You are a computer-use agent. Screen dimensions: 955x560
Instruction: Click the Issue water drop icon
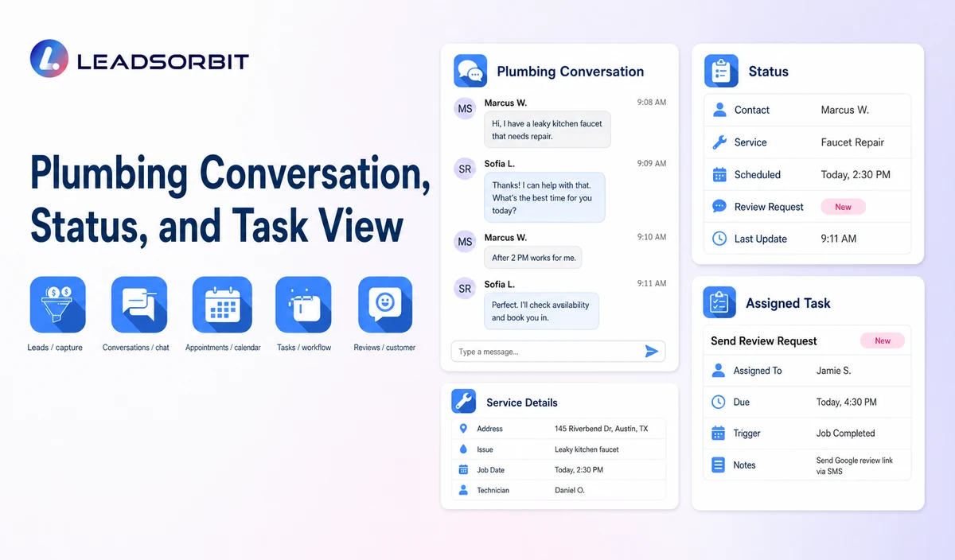pyautogui.click(x=463, y=449)
